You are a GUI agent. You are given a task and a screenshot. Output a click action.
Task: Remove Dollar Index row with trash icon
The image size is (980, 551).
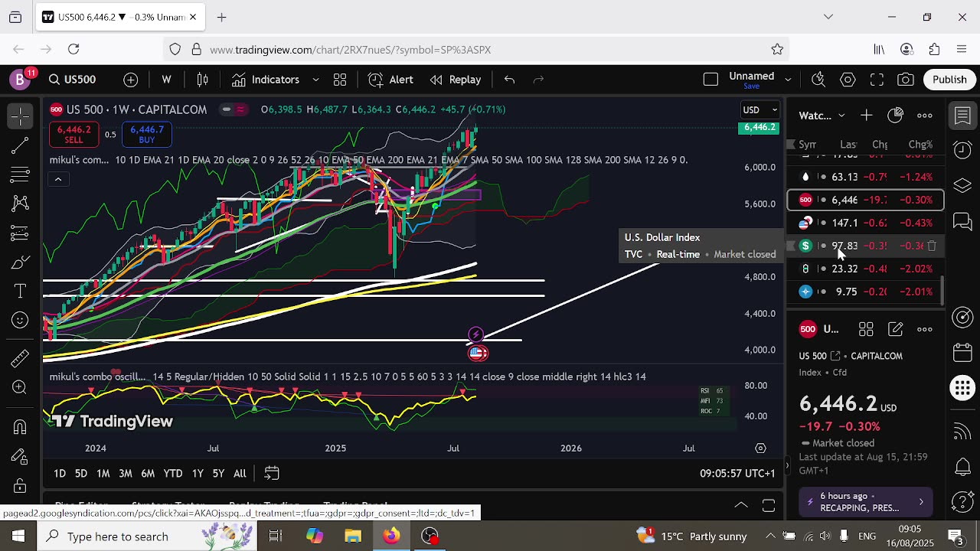[x=932, y=246]
